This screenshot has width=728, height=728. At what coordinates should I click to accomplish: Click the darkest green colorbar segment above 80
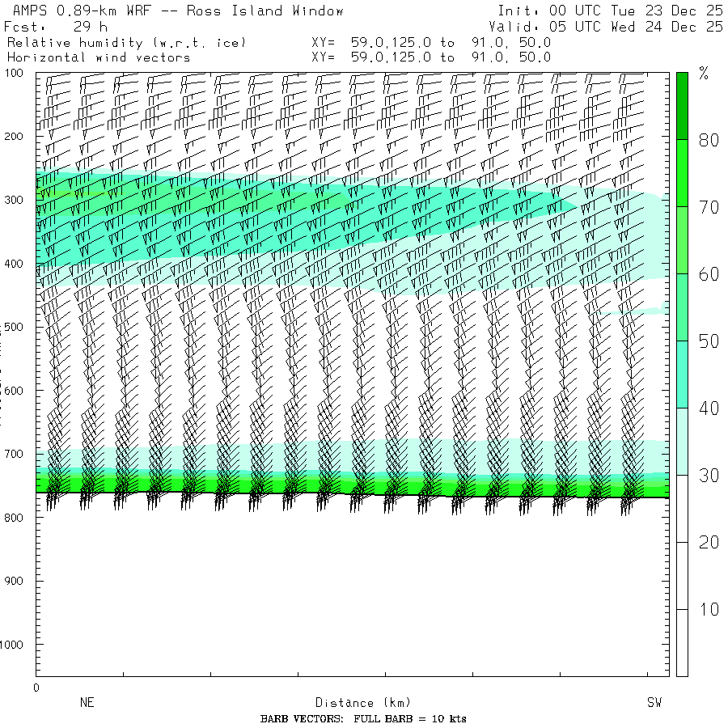(x=682, y=105)
